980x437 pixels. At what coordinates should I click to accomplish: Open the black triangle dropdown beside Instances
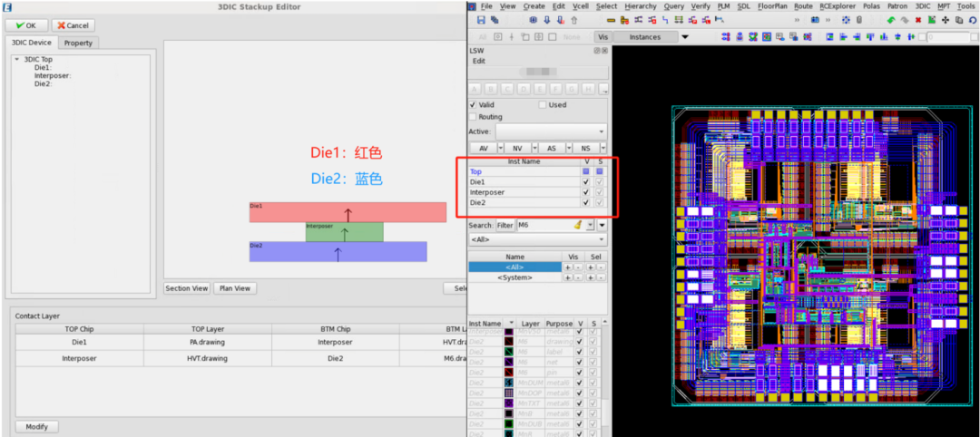[685, 37]
